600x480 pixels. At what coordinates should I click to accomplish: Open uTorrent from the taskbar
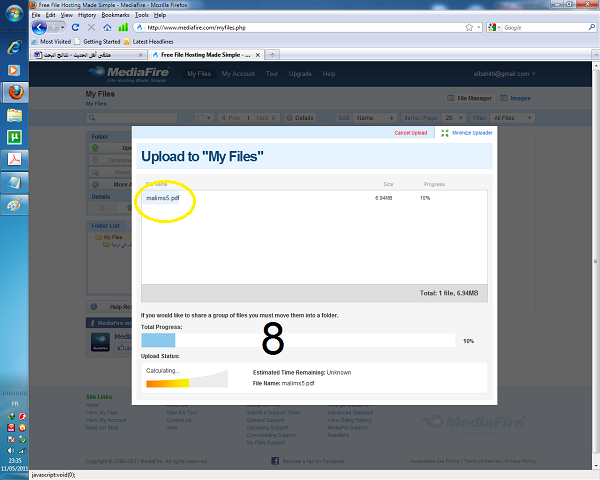(14, 137)
